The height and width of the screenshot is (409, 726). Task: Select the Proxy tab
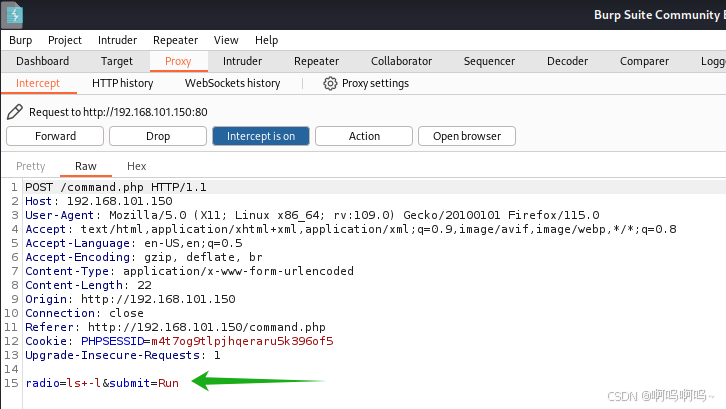pos(178,61)
